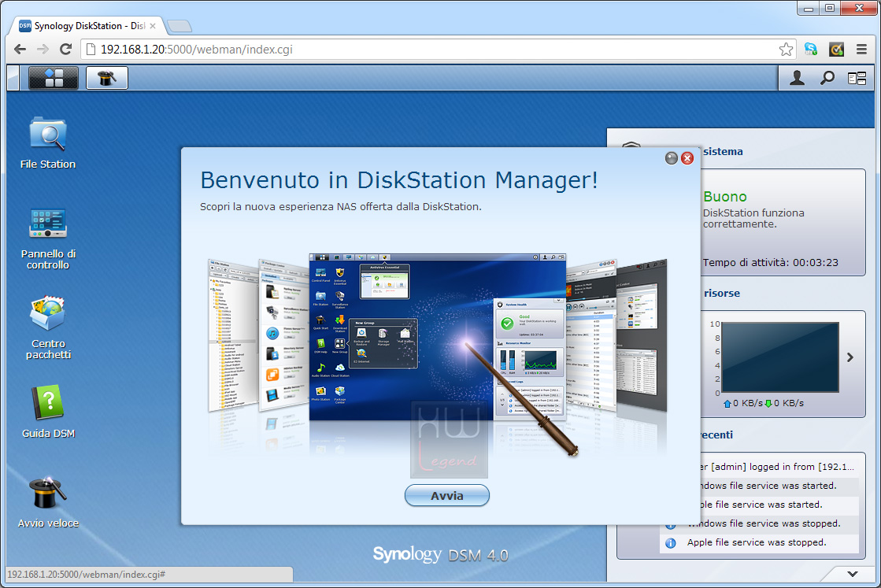The height and width of the screenshot is (588, 881).
Task: Click the upload speed value next to blue arrow
Action: point(748,403)
